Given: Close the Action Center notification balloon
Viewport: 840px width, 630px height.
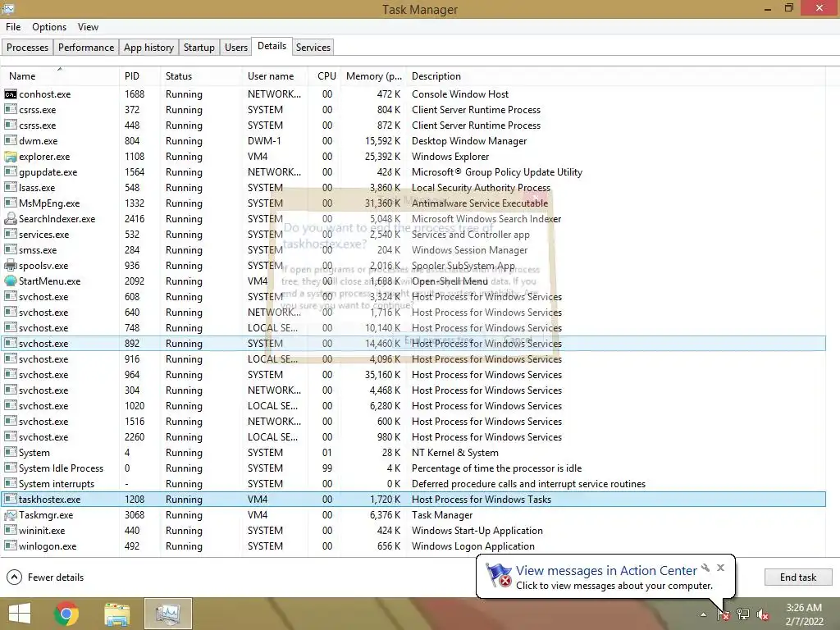Looking at the screenshot, I should (720, 568).
